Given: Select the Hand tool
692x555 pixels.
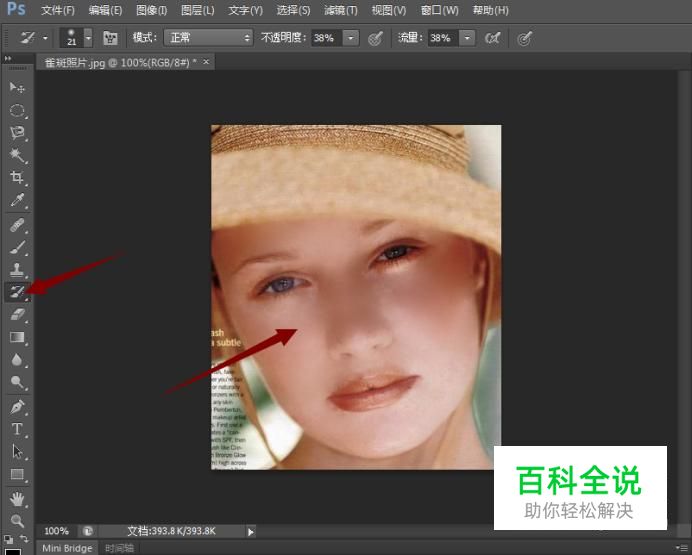Looking at the screenshot, I should click(17, 498).
